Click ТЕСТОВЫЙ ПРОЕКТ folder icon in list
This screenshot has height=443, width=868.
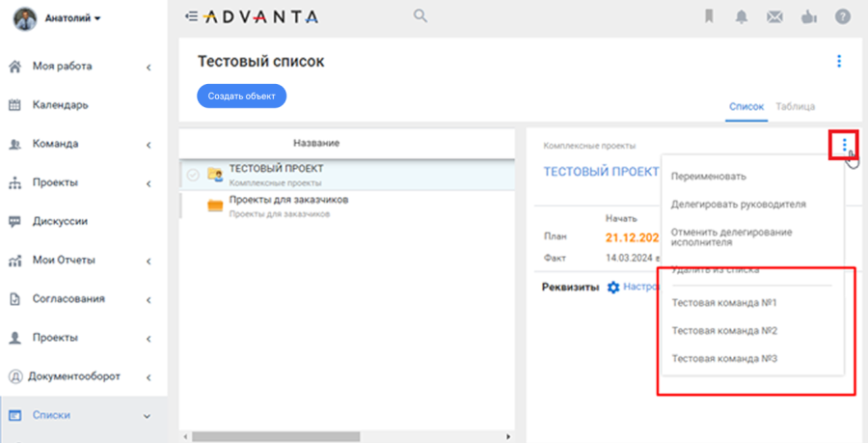coord(215,175)
